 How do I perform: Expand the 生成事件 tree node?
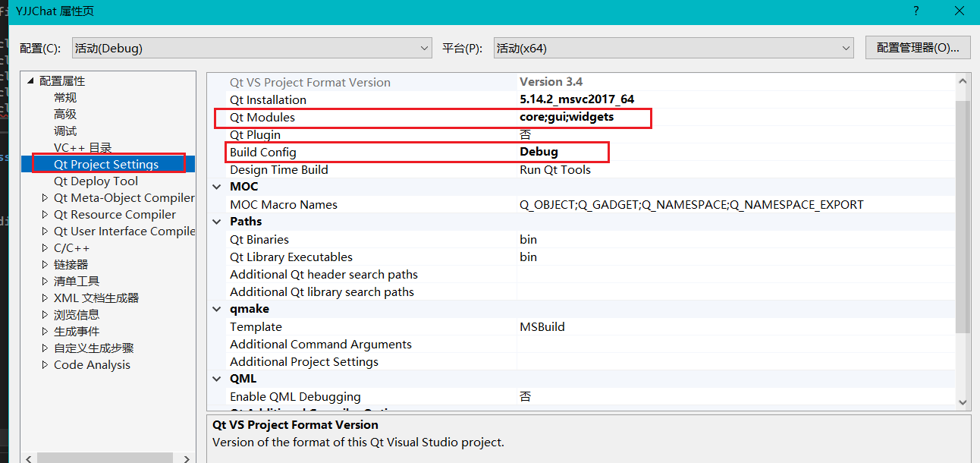(46, 332)
